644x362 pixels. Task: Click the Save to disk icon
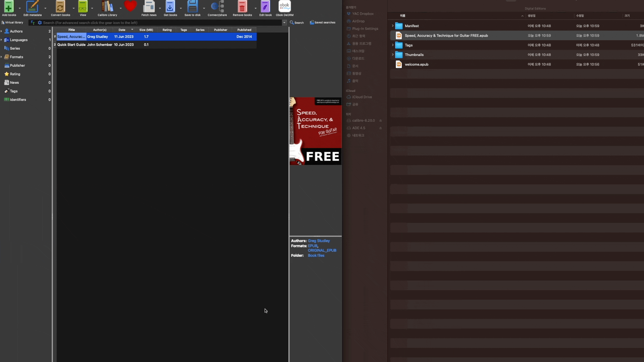(193, 6)
